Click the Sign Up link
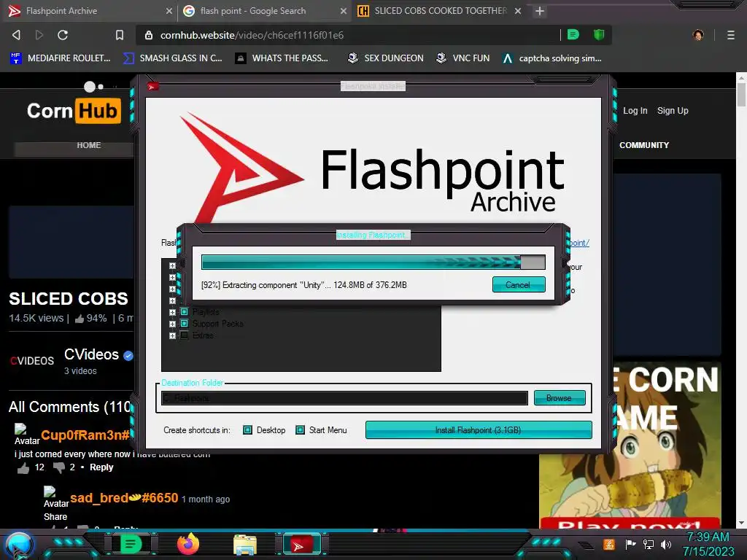Viewport: 747px width, 560px height. pyautogui.click(x=673, y=111)
